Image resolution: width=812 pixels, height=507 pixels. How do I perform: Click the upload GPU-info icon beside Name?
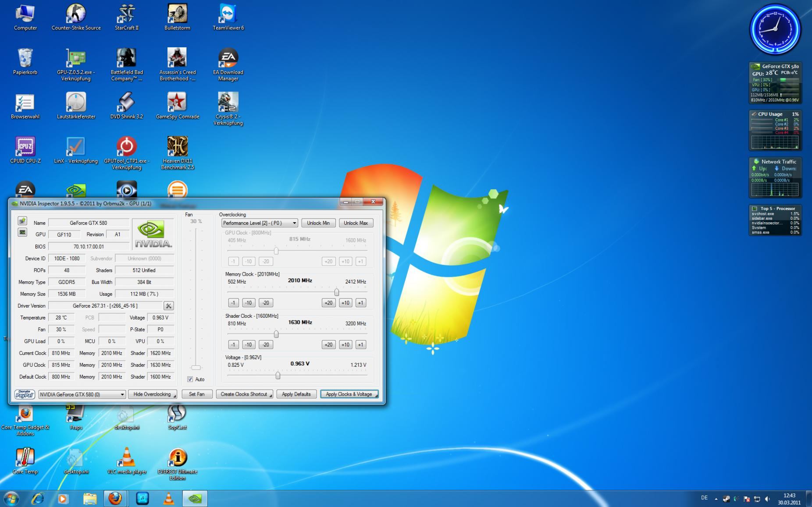[x=22, y=221]
